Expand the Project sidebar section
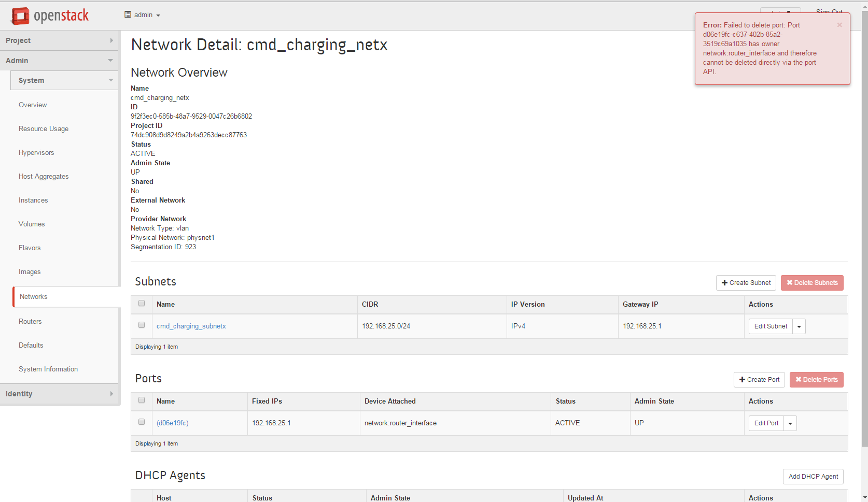The image size is (868, 502). tap(60, 40)
